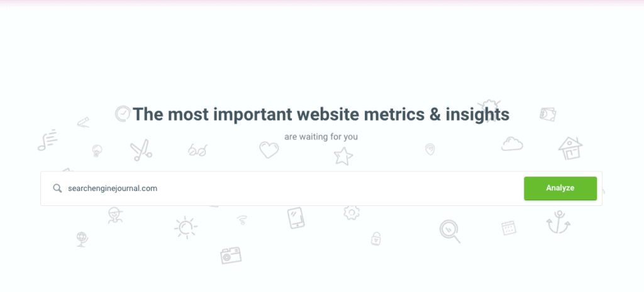This screenshot has height=292, width=644.
Task: Click the heart icon
Action: [x=269, y=149]
